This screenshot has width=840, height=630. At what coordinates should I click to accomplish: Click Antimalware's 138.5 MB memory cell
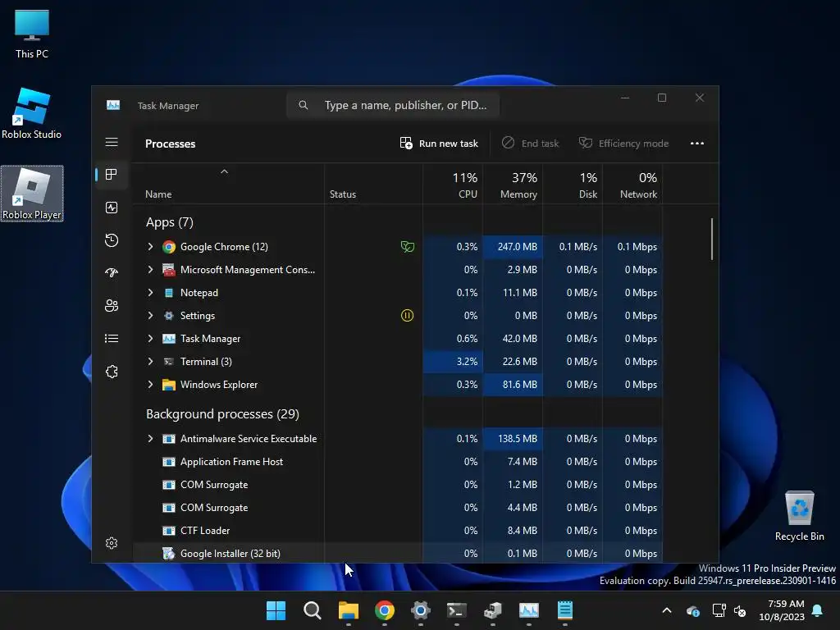(x=513, y=439)
